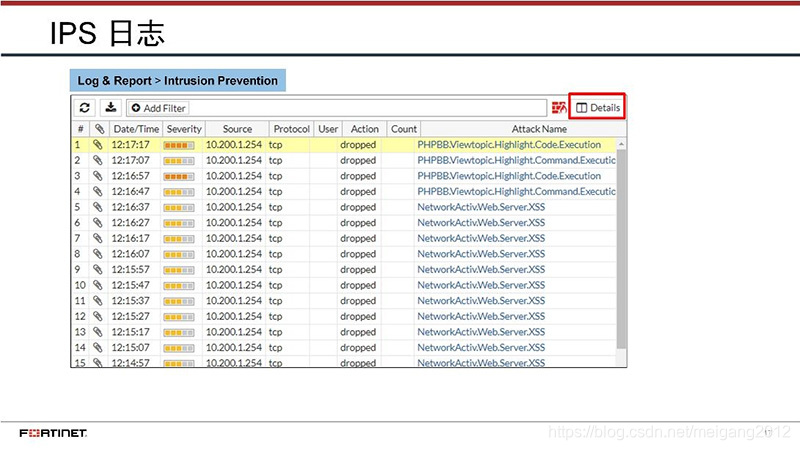
Task: Click the Count column header
Action: click(x=404, y=129)
